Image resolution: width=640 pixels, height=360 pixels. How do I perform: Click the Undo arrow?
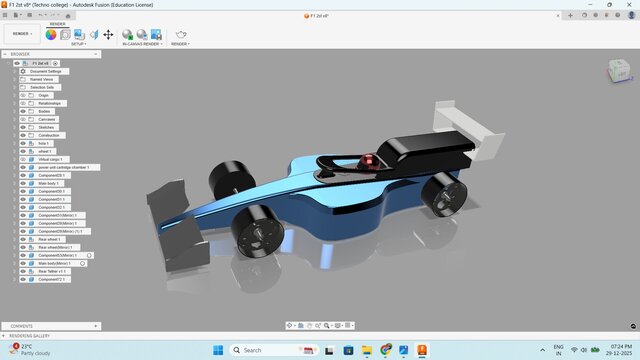[40, 15]
